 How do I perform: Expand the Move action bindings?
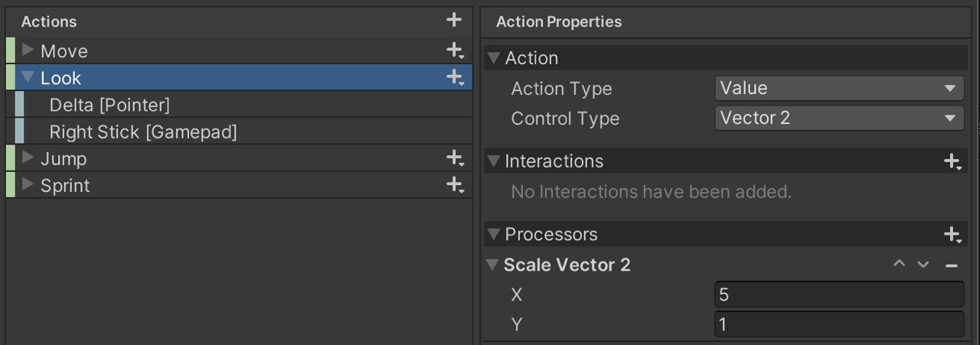coord(28,50)
